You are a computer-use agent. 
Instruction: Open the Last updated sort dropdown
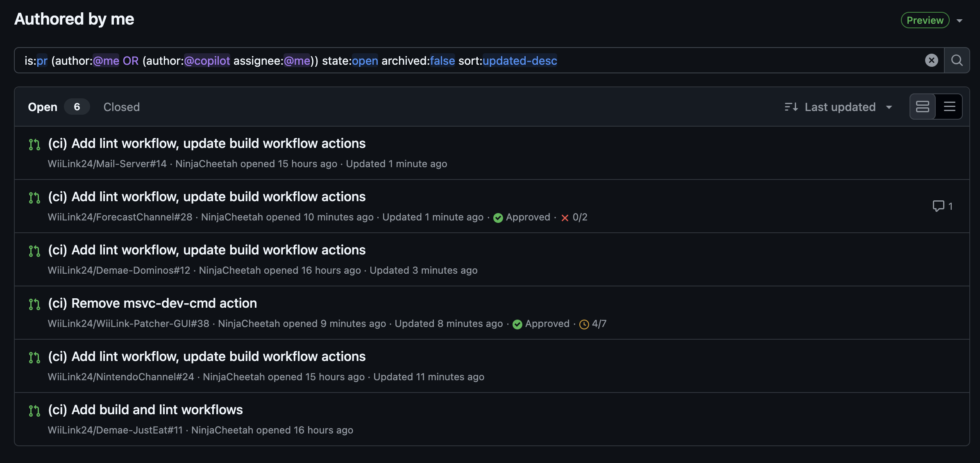point(838,107)
